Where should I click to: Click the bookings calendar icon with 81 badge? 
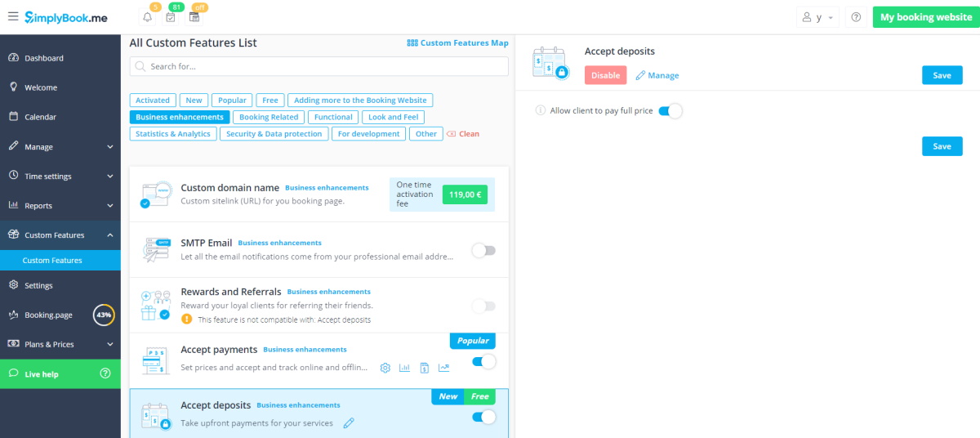pos(171,17)
